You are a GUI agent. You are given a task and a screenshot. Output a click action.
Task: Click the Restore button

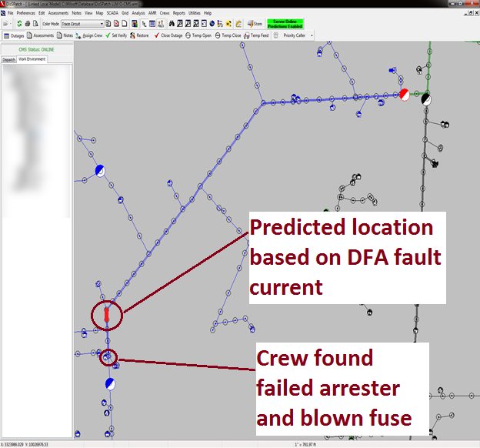pyautogui.click(x=139, y=35)
